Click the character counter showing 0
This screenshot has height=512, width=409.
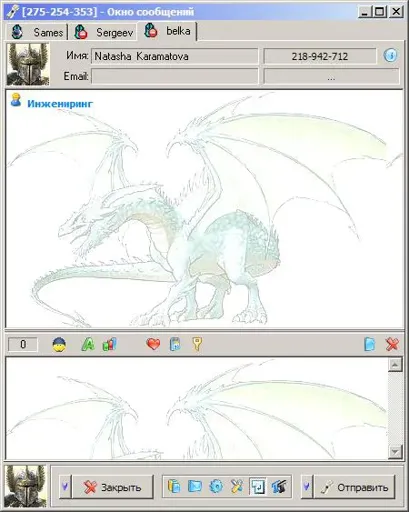tap(23, 344)
